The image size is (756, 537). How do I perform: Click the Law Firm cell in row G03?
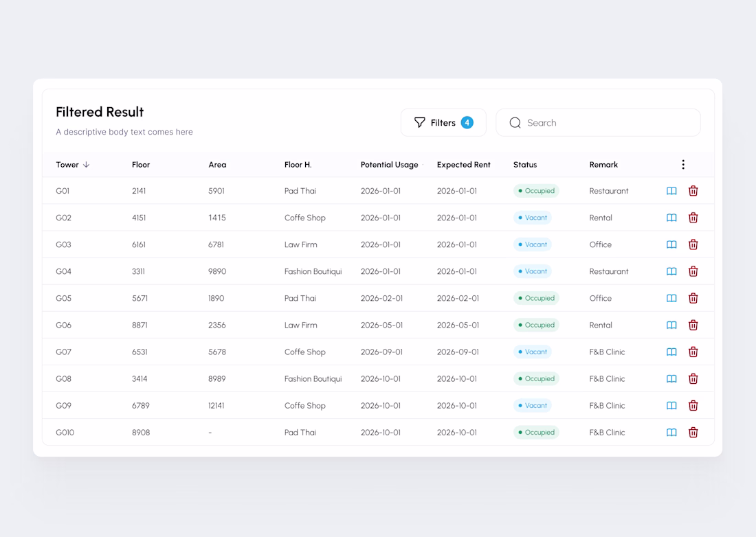pos(301,244)
